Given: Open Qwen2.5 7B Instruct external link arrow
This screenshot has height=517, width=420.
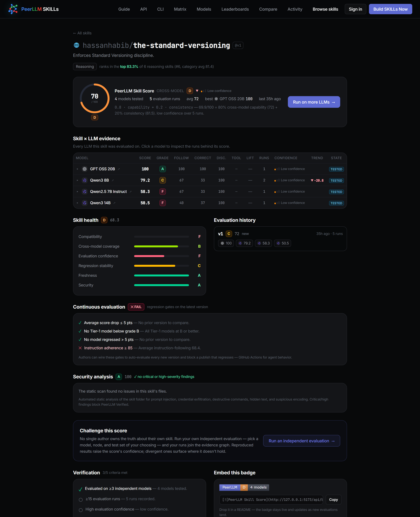Looking at the screenshot, I should point(131,192).
